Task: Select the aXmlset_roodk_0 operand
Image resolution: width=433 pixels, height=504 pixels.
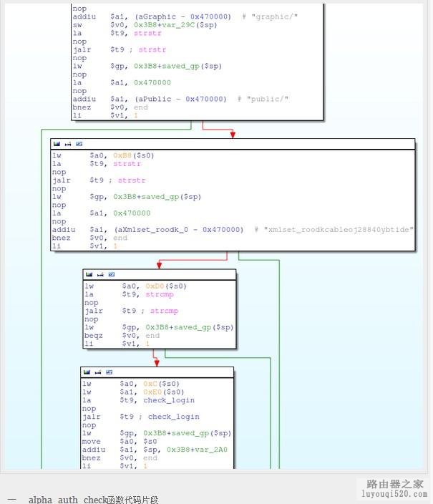Action: click(x=153, y=230)
